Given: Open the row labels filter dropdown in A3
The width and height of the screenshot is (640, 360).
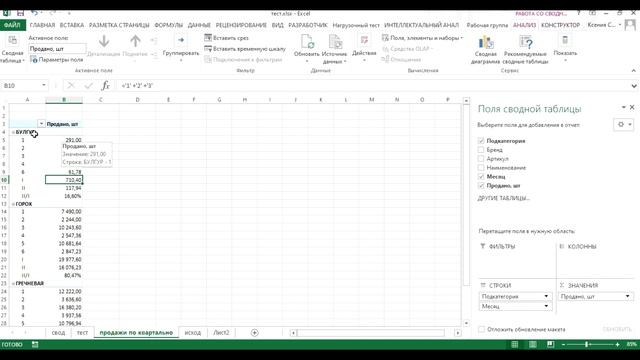Looking at the screenshot, I should click(x=41, y=124).
